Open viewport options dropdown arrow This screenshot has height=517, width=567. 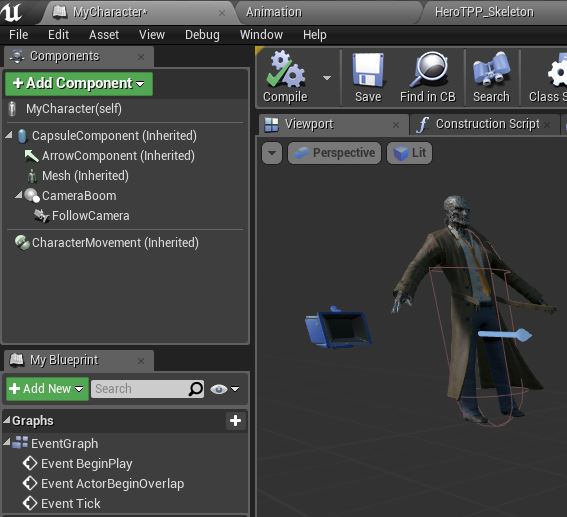point(272,153)
